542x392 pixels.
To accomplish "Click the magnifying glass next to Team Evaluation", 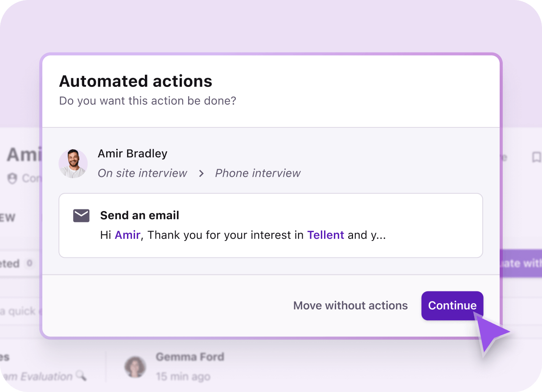I will pyautogui.click(x=81, y=376).
